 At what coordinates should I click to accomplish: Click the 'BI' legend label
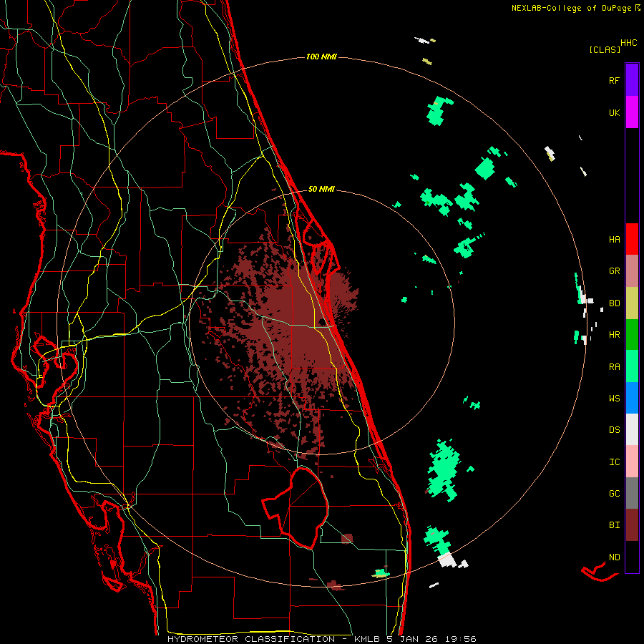pos(614,525)
